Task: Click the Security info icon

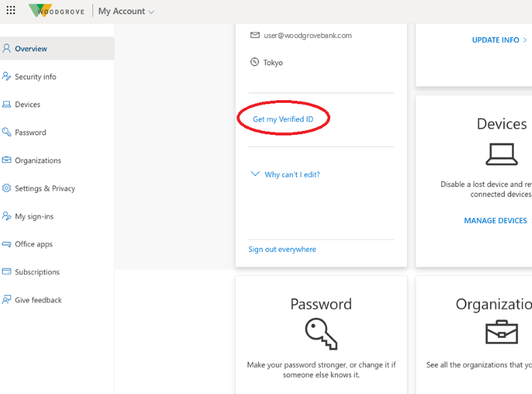Action: [x=7, y=76]
